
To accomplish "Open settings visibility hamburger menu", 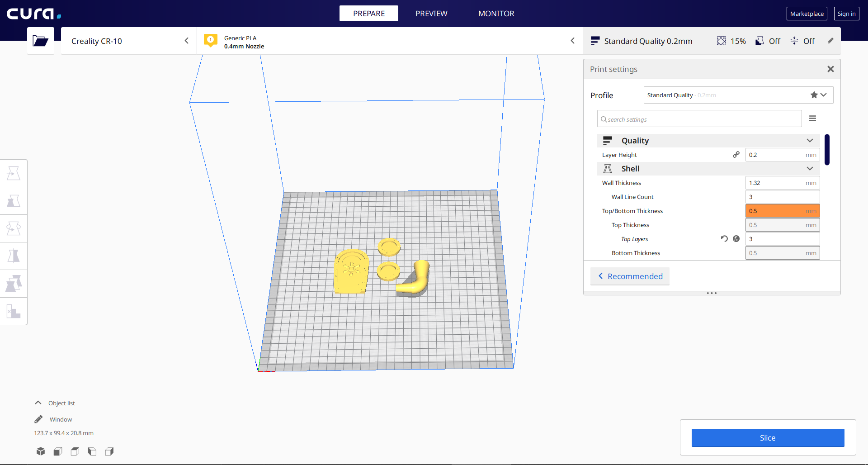I will (x=812, y=119).
